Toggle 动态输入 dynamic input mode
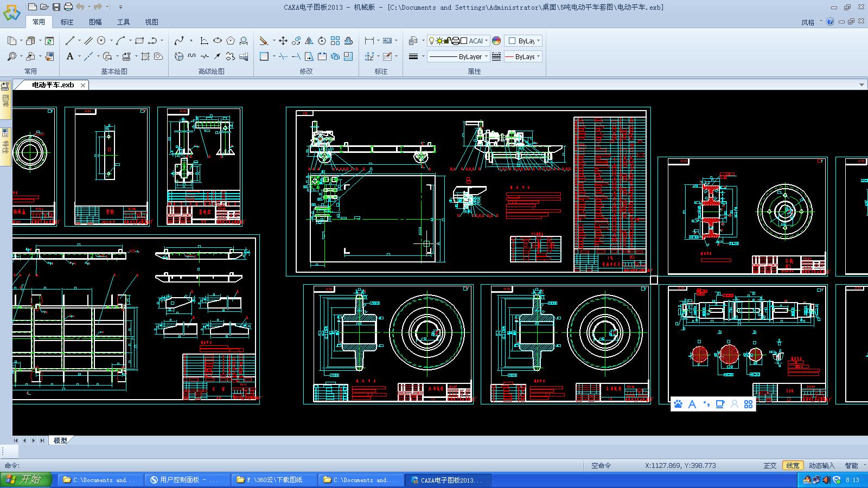Viewport: 868px width, 488px height. coord(821,465)
